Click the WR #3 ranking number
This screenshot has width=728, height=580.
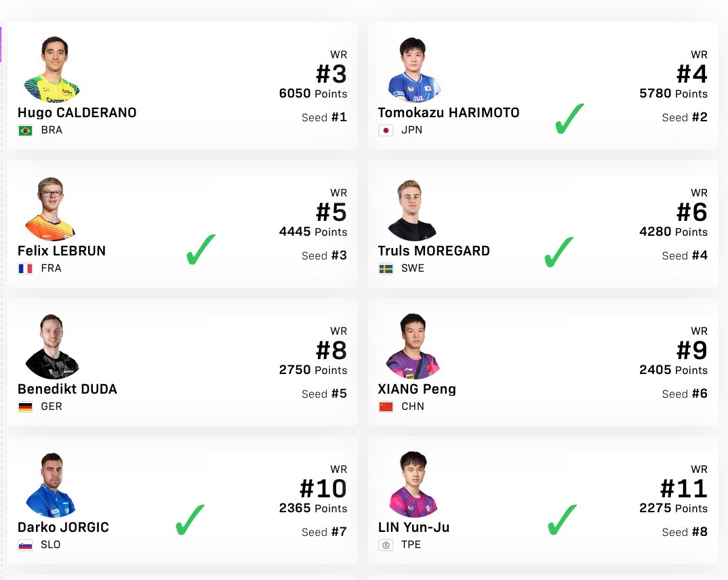pos(331,74)
